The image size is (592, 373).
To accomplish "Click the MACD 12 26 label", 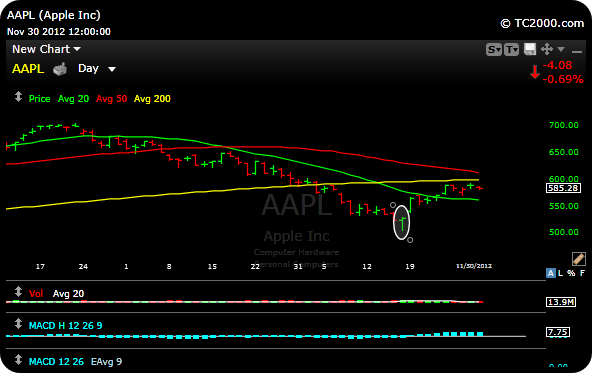I will (56, 362).
